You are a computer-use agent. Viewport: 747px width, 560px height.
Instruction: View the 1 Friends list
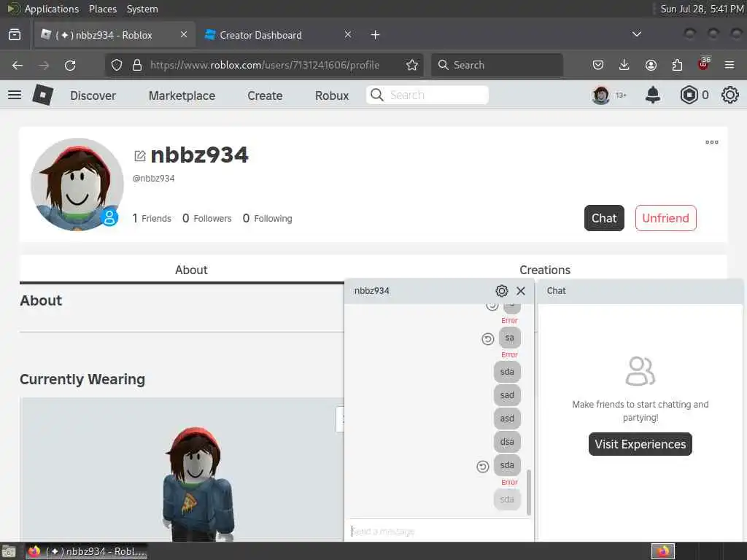pos(152,219)
